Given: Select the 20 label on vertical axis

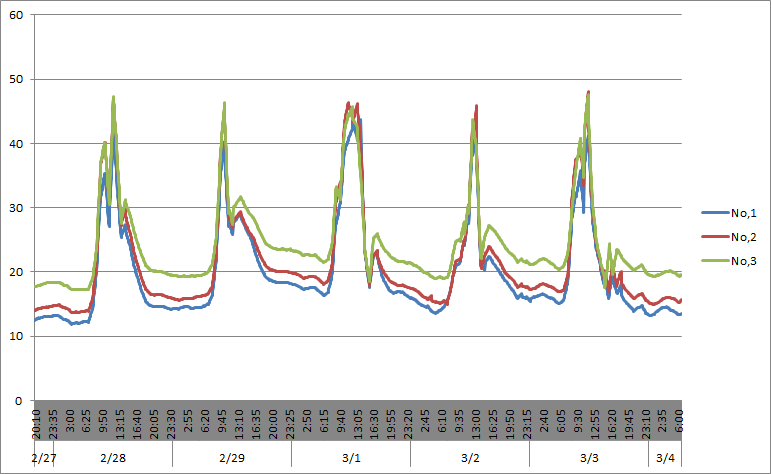Looking at the screenshot, I should [14, 272].
